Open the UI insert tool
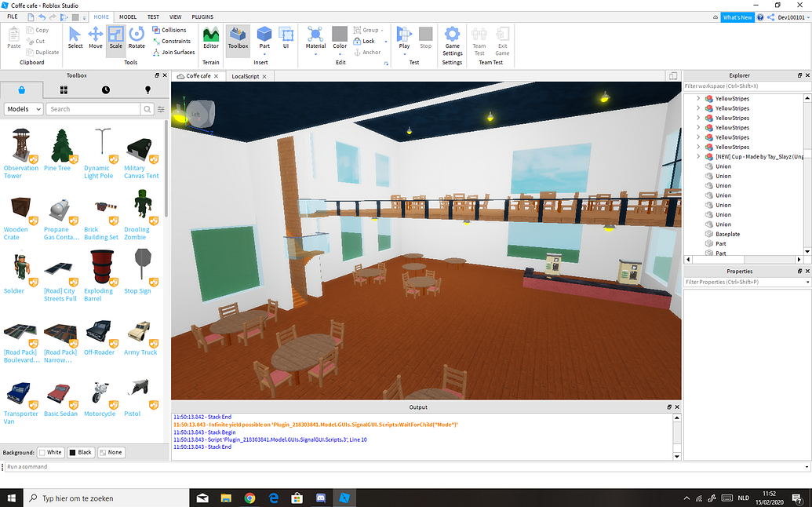Viewport: 812px width, 507px height. 286,38
